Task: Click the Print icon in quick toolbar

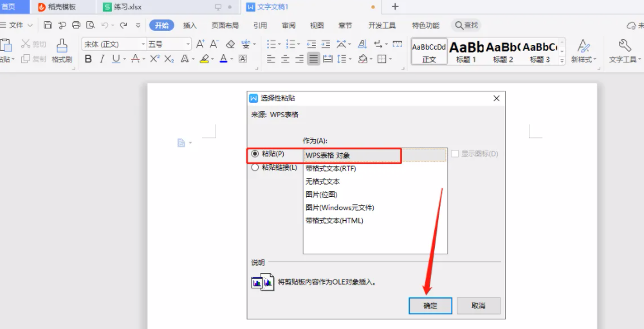Action: click(x=76, y=26)
